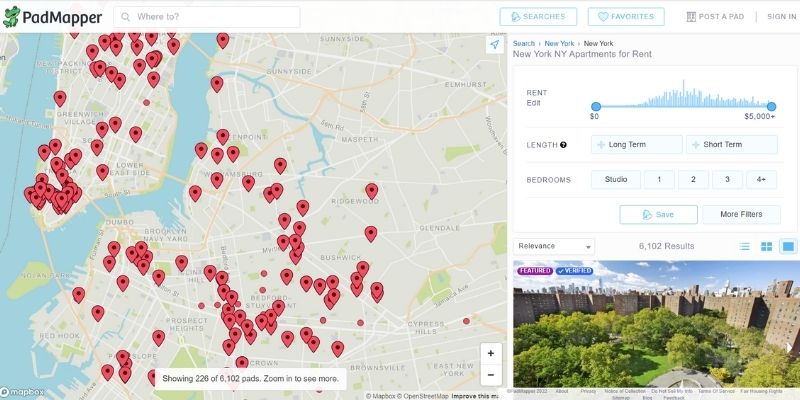
Task: Switch results to grid view icon
Action: (x=766, y=246)
